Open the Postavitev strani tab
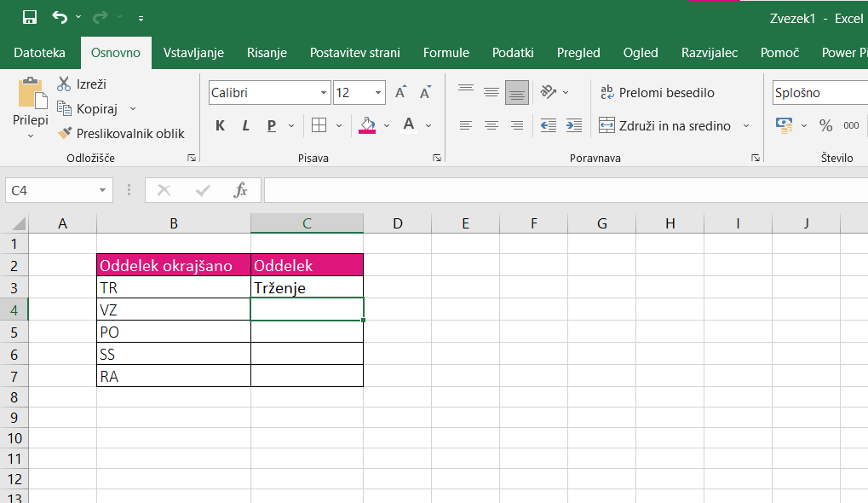Image resolution: width=868 pixels, height=503 pixels. (x=355, y=53)
